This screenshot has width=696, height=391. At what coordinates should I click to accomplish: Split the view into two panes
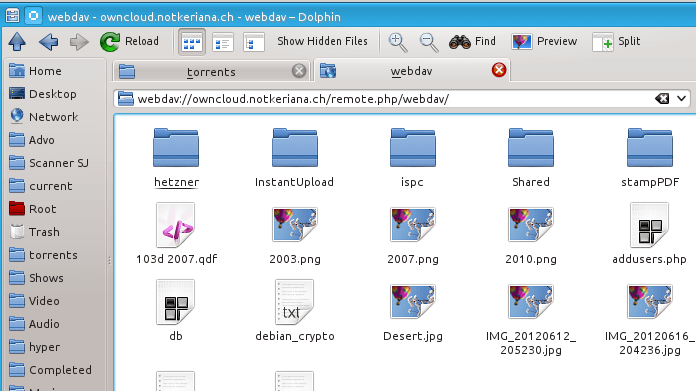pos(616,42)
